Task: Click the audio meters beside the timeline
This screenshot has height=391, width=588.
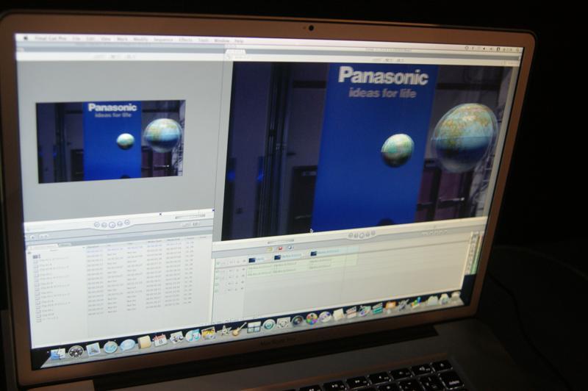Action: pyautogui.click(x=474, y=253)
